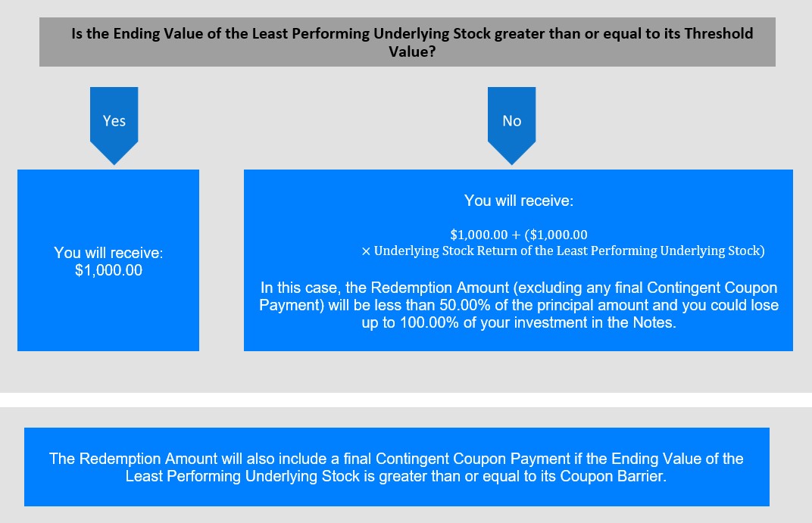Click the white divider strip between sections

click(x=406, y=400)
